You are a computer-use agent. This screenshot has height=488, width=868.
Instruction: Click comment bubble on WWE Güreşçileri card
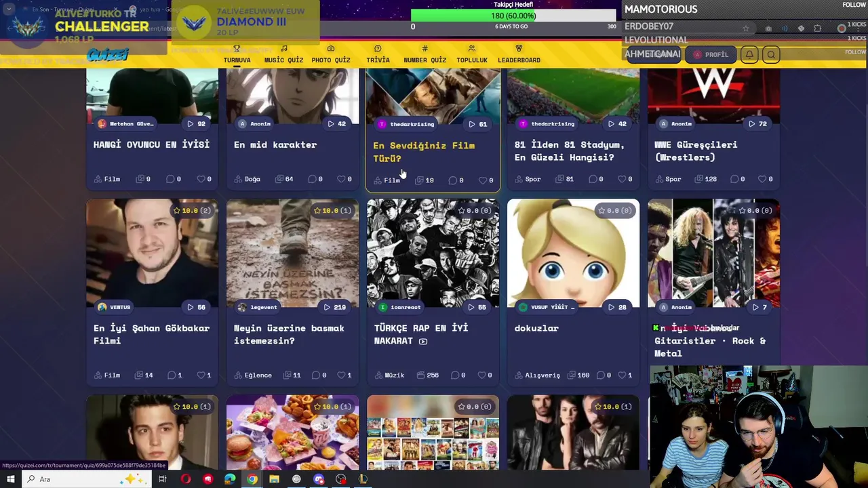click(x=734, y=179)
